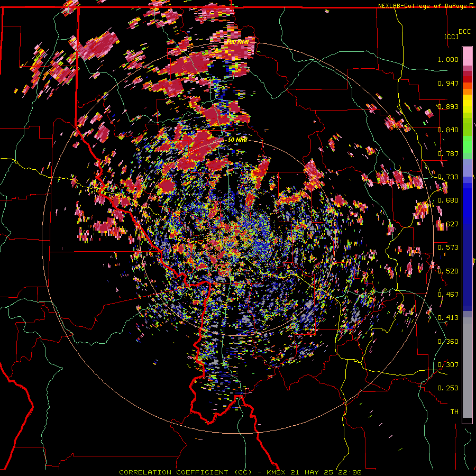Image resolution: width=476 pixels, height=476 pixels.
Task: Click the 50 NMI range ring label
Action: point(237,140)
